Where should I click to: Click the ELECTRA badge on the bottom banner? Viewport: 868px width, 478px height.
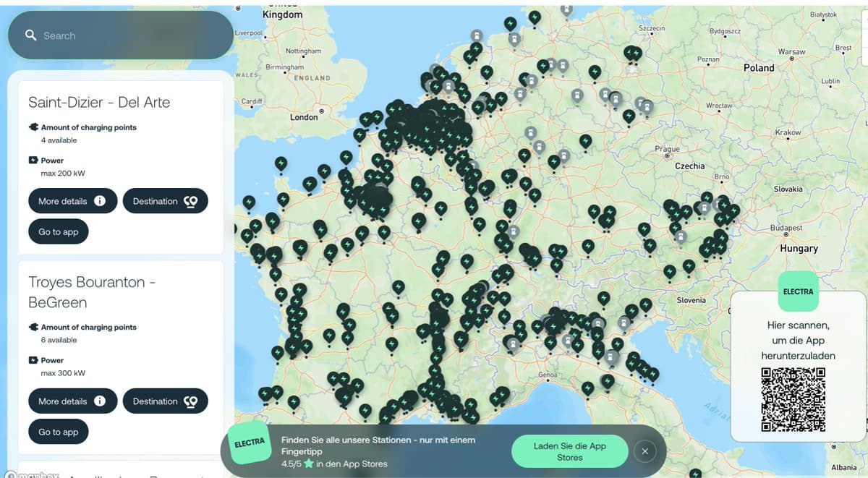250,444
